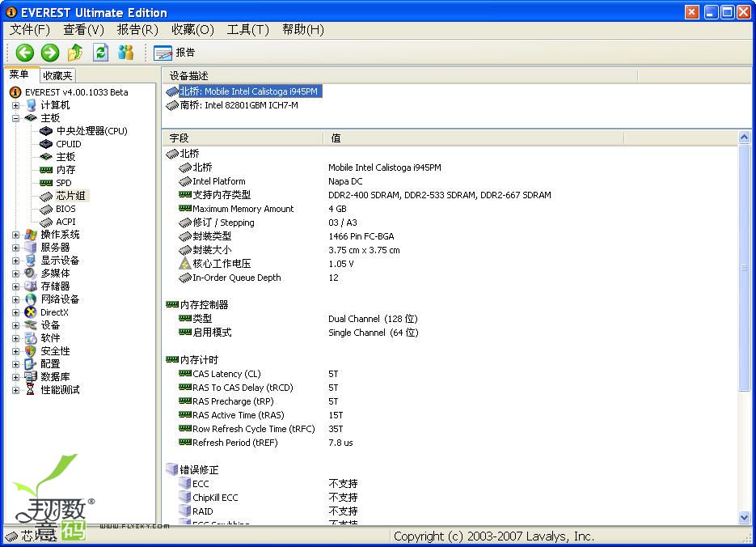
Task: Click the DirectX X icon
Action: [x=31, y=312]
